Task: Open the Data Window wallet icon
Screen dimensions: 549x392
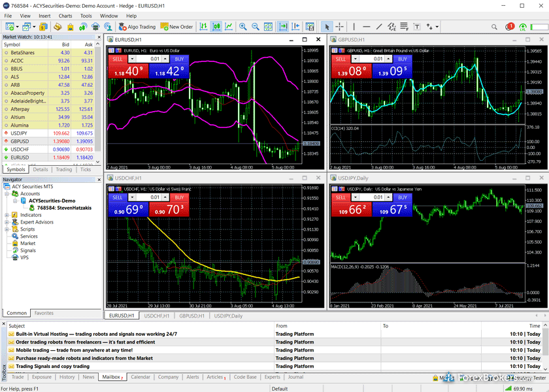Action: coord(58,27)
